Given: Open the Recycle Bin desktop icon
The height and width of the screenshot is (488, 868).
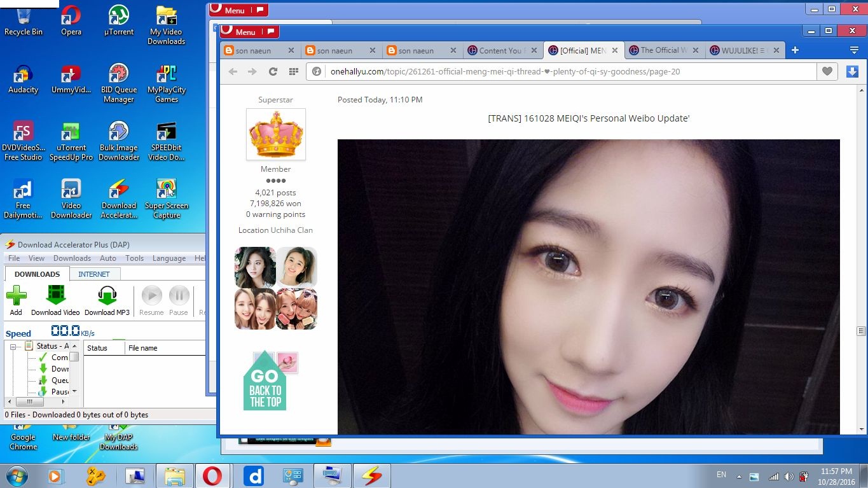Looking at the screenshot, I should point(24,20).
